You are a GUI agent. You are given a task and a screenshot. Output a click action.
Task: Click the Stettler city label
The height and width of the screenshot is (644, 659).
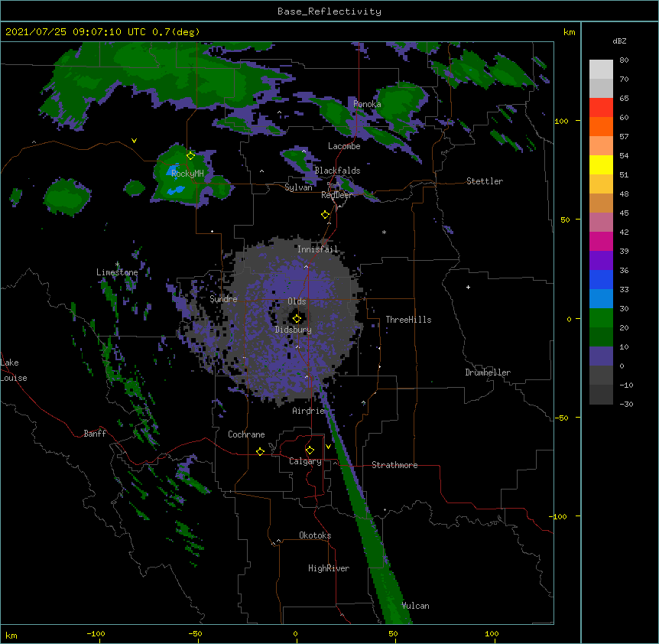(485, 181)
